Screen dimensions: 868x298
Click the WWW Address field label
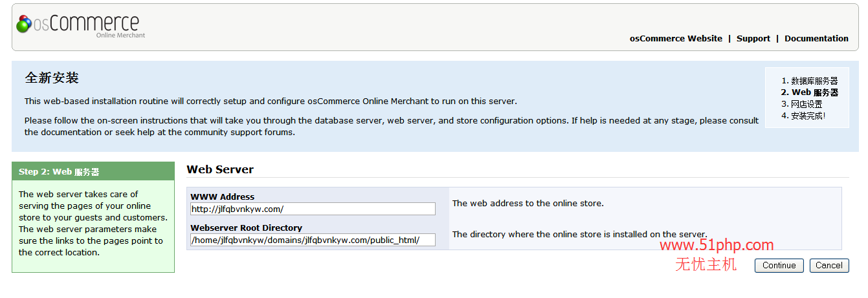pos(222,197)
